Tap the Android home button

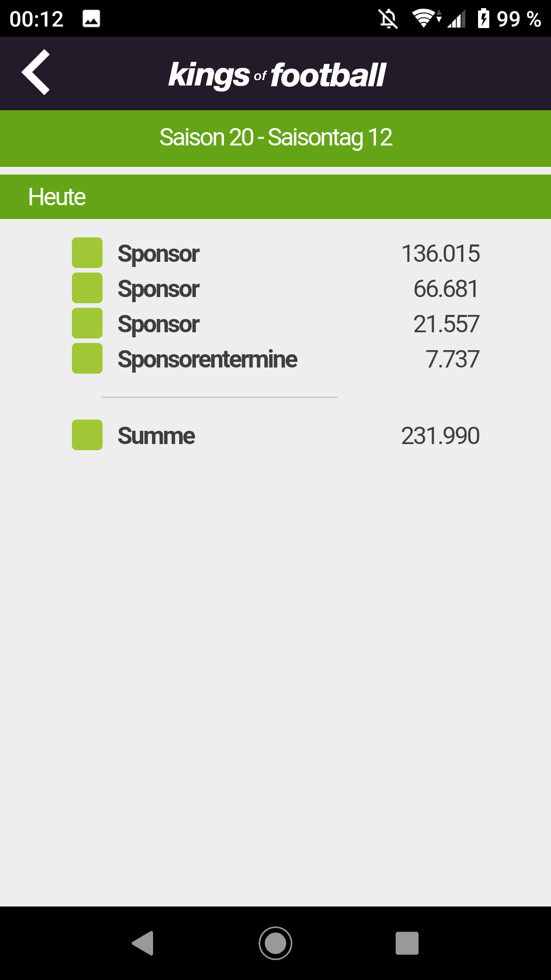pyautogui.click(x=275, y=943)
